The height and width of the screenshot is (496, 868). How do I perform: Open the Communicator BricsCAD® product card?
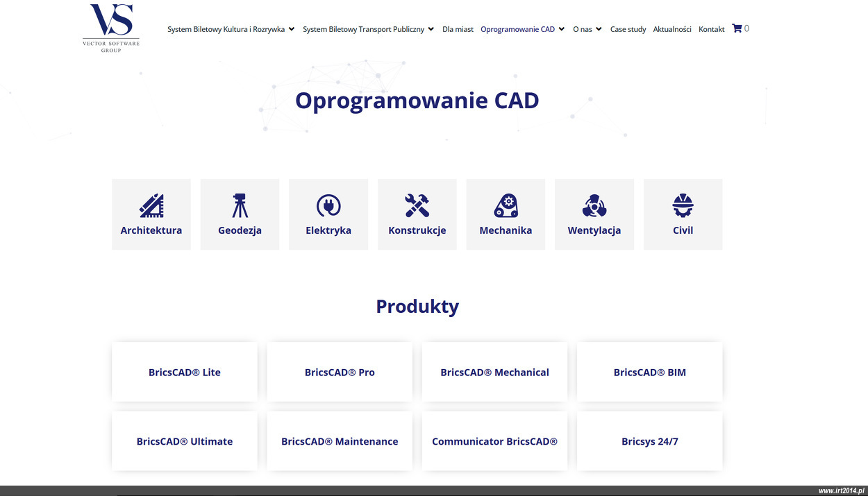[494, 441]
